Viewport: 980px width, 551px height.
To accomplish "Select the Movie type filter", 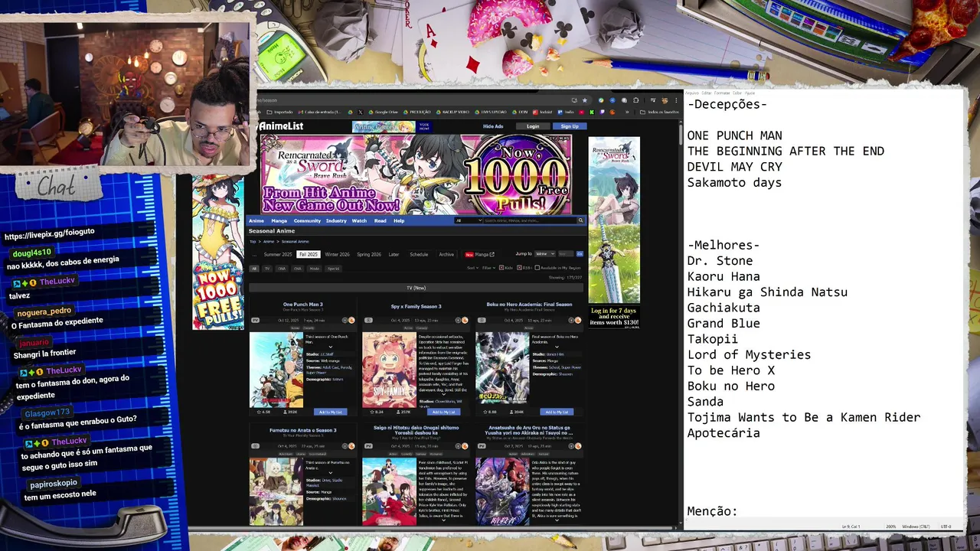I will 315,269.
